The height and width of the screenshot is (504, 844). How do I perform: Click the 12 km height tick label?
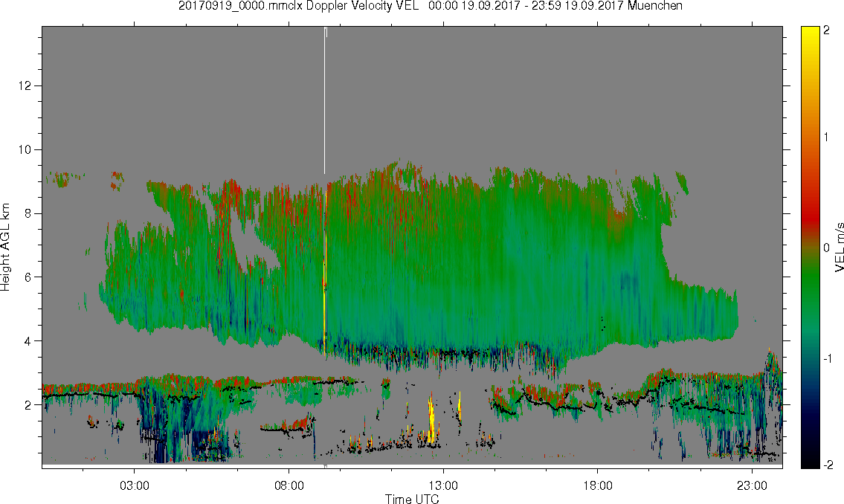coord(25,86)
